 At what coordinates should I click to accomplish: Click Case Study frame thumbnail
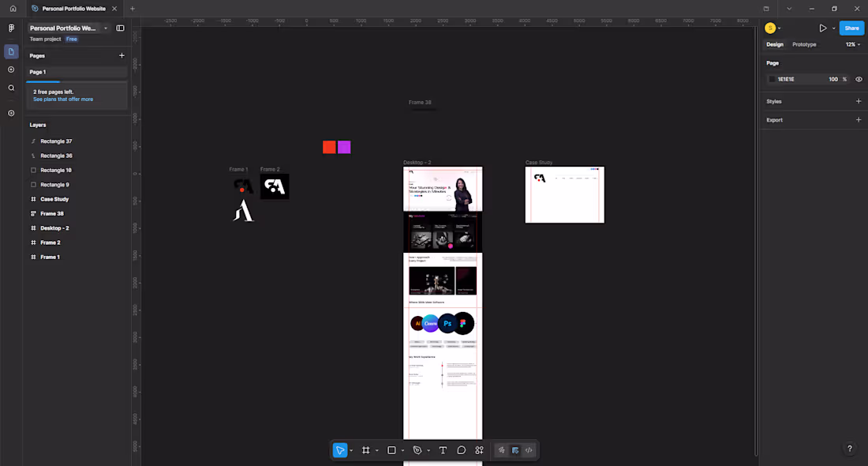click(x=565, y=194)
